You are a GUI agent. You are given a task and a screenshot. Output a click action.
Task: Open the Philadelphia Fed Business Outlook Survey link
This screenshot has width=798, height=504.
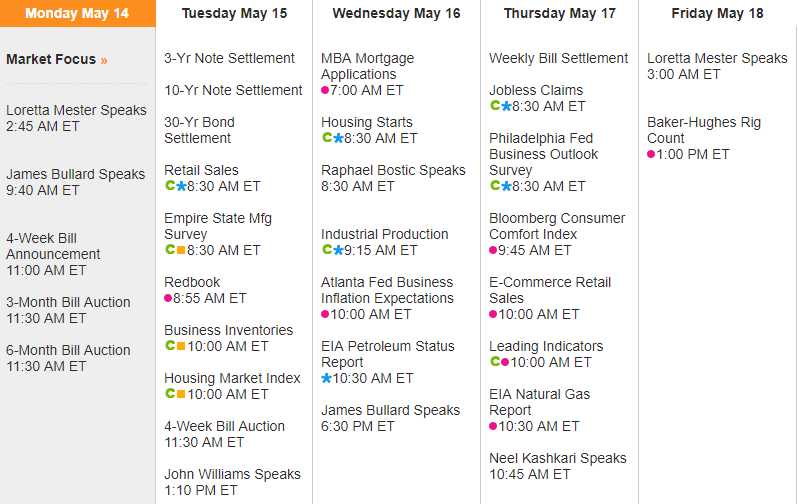pos(543,154)
